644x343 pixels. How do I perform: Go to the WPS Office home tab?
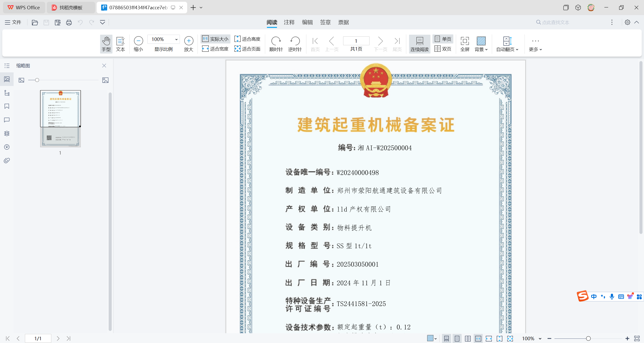click(x=24, y=8)
